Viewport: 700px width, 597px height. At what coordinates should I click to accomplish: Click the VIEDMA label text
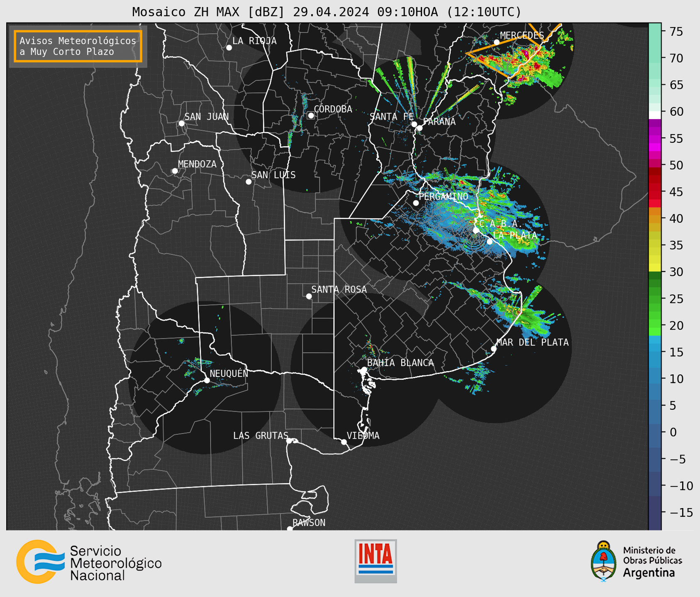coord(363,436)
